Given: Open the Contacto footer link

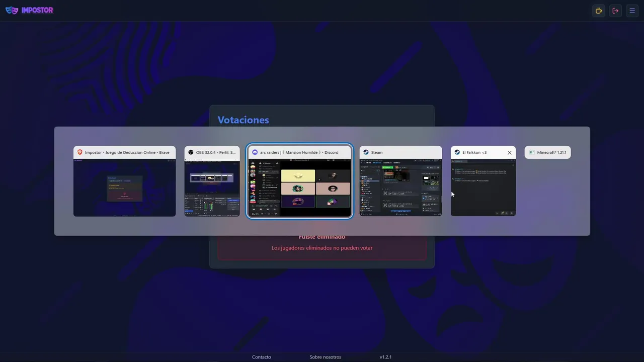Looking at the screenshot, I should pyautogui.click(x=262, y=357).
